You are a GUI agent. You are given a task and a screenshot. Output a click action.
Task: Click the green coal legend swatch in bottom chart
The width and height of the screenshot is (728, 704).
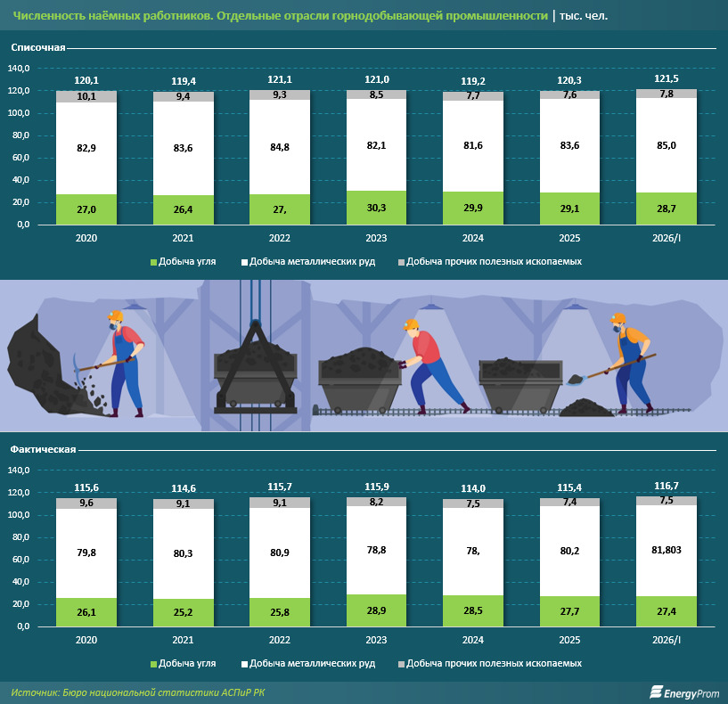153,665
